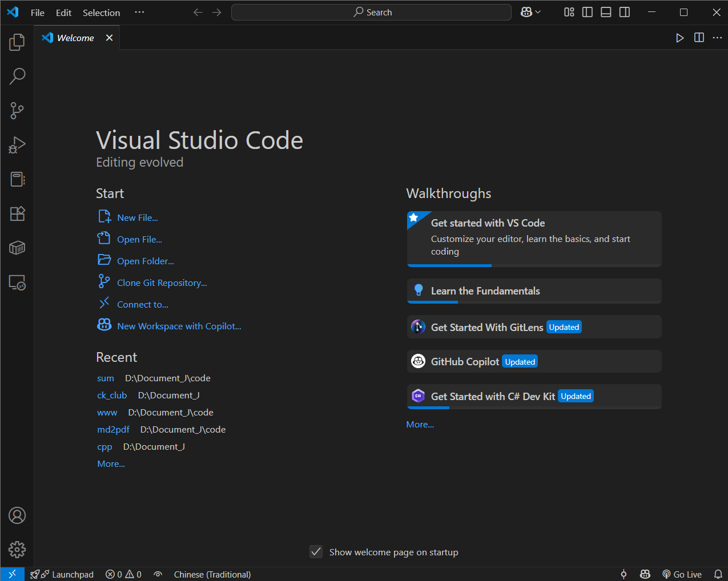Open the Extensions view
Viewport: 728px width, 581px height.
17,213
